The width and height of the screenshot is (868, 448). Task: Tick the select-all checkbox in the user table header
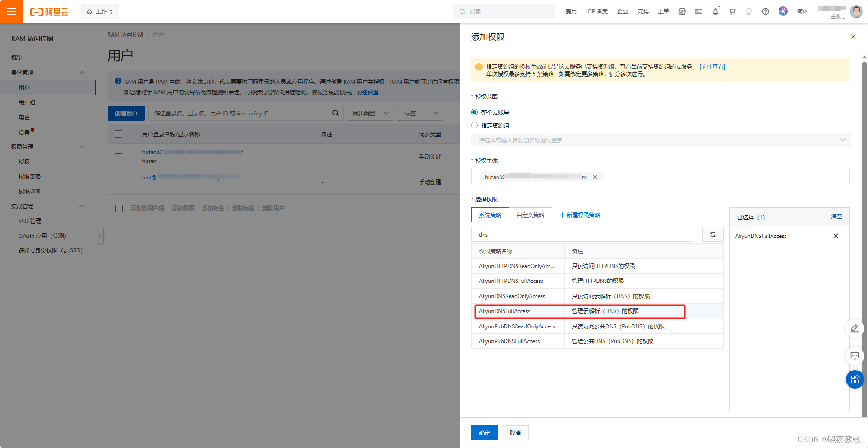pyautogui.click(x=119, y=134)
